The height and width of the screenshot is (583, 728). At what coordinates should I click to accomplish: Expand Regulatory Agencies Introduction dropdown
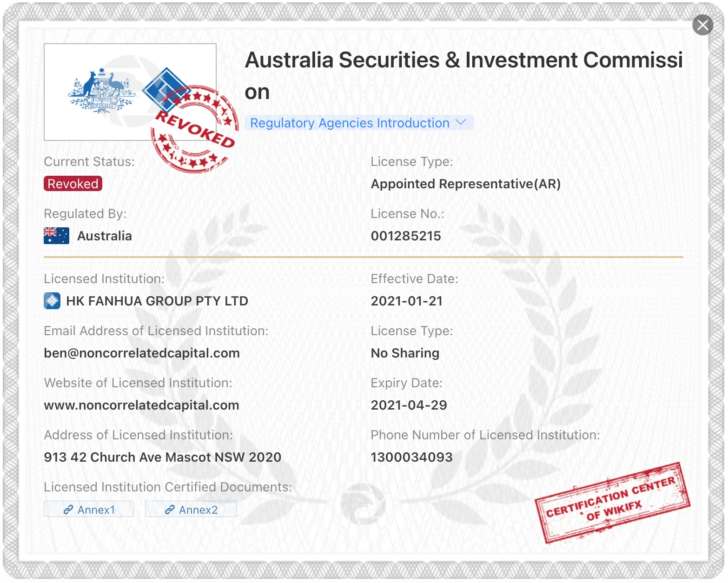click(358, 123)
